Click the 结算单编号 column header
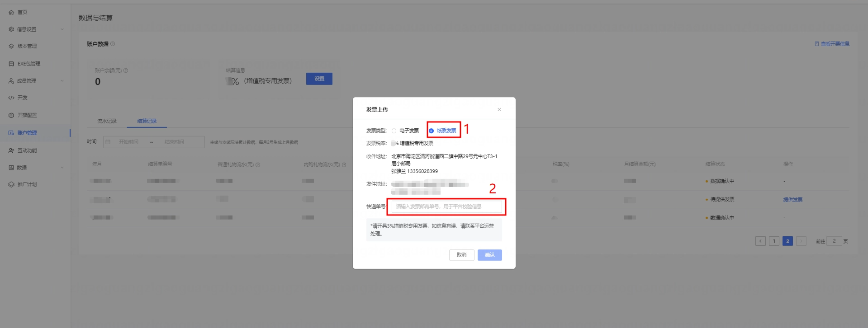Screen dimensions: 868x328 pyautogui.click(x=160, y=164)
